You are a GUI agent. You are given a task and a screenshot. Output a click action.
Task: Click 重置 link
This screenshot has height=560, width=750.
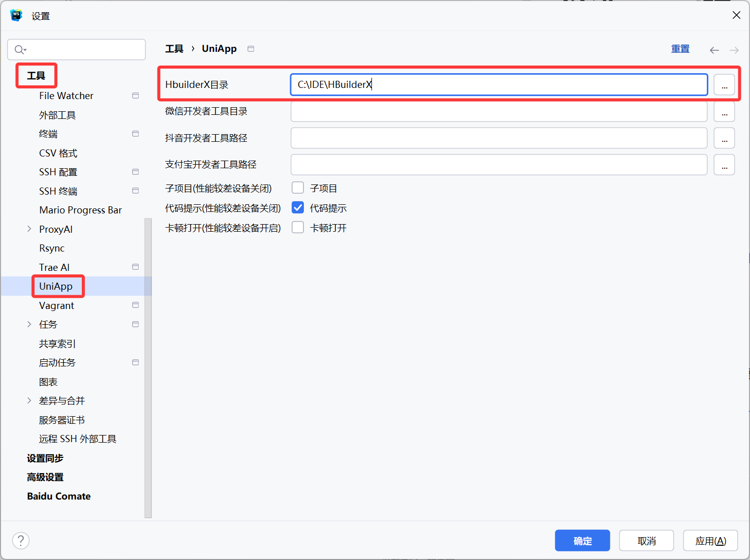(x=680, y=49)
